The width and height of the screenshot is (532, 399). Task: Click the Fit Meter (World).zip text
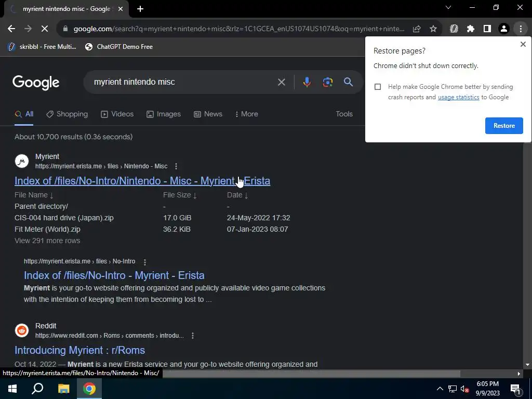coord(47,229)
